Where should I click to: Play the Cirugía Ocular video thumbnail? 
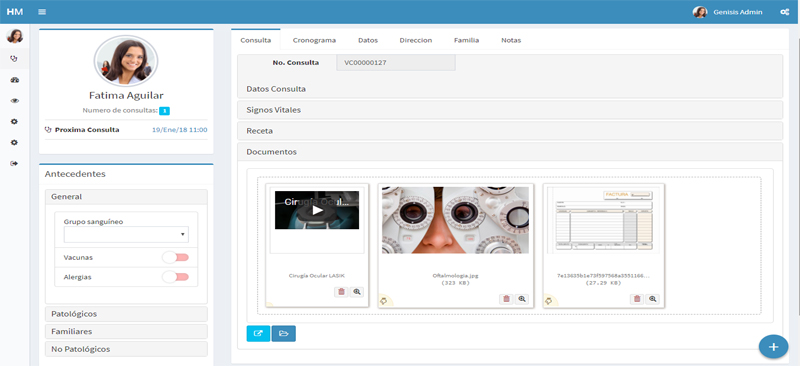pos(317,210)
